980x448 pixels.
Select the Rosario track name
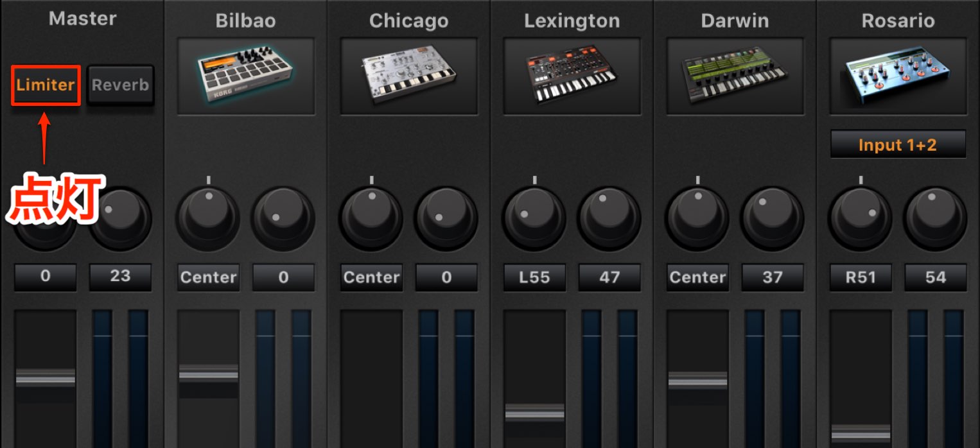pos(898,21)
